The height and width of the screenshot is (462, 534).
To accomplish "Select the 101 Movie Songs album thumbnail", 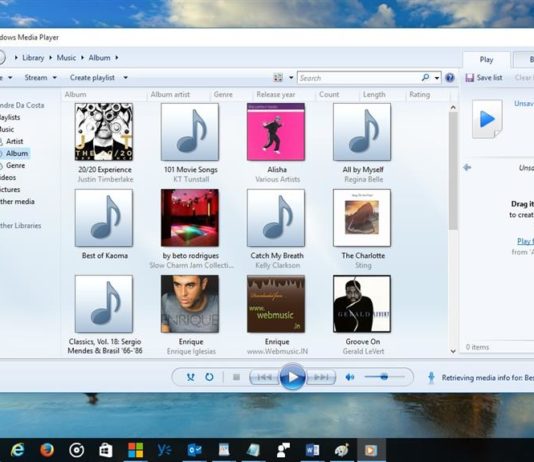I will click(190, 132).
